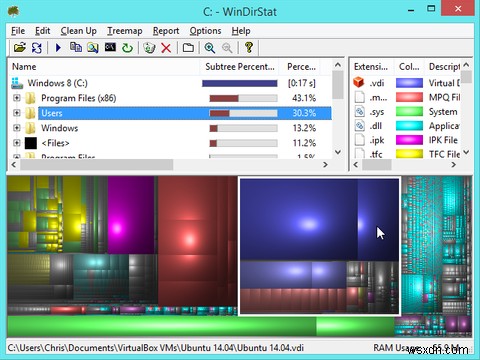
Task: Expand the Users folder node
Action: coord(16,113)
